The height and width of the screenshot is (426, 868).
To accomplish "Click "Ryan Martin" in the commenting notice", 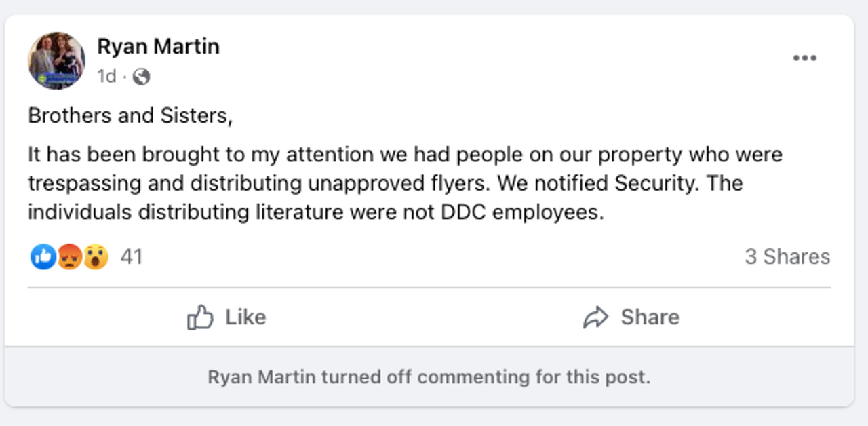I will click(262, 377).
